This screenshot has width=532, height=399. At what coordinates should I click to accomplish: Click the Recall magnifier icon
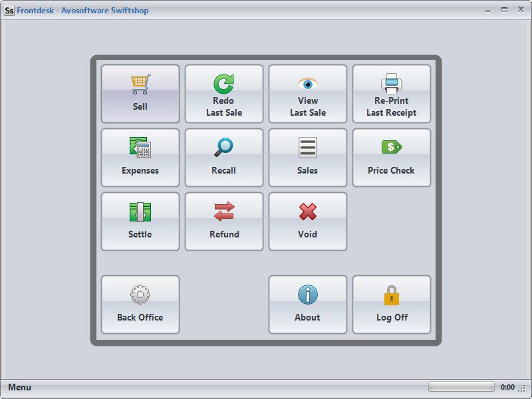pyautogui.click(x=224, y=146)
